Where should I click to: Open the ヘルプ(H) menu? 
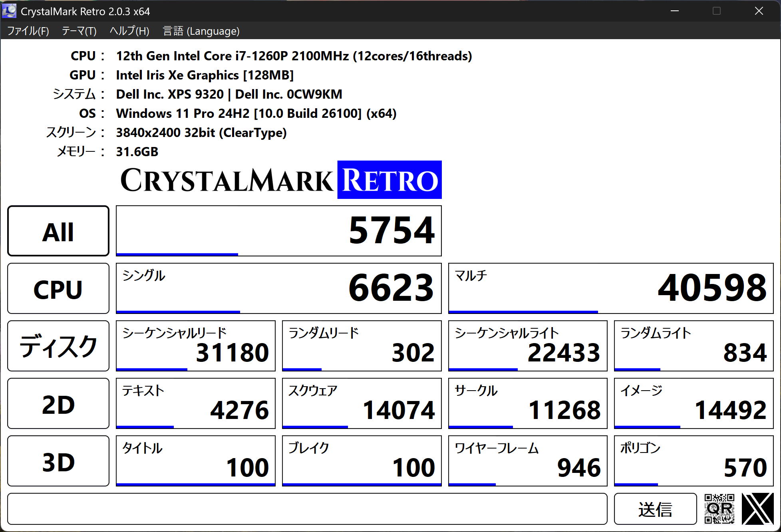pos(129,31)
